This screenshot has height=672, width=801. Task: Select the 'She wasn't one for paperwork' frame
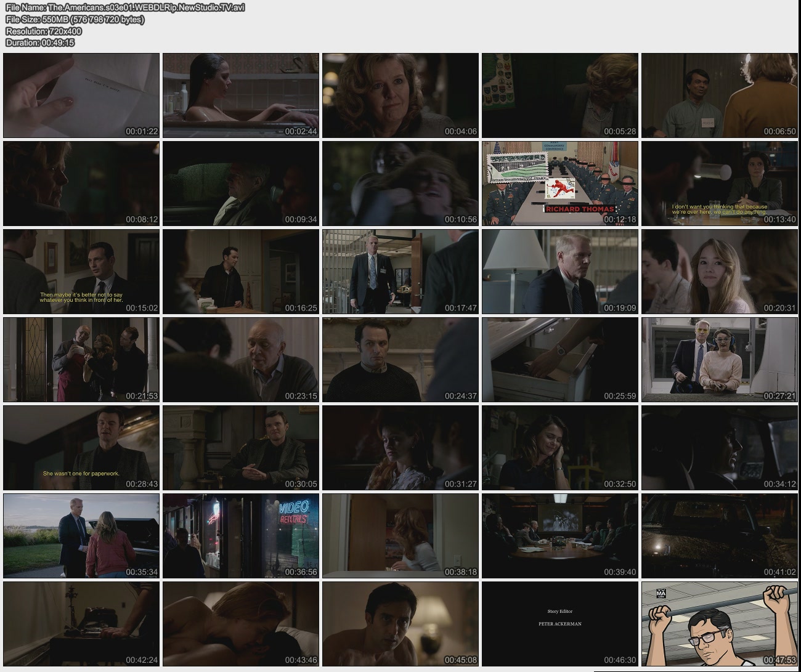point(81,448)
